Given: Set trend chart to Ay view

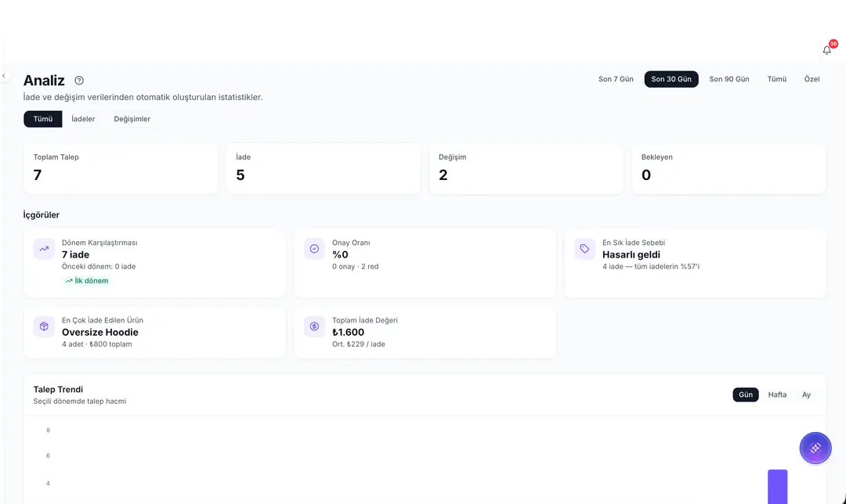Looking at the screenshot, I should (806, 394).
